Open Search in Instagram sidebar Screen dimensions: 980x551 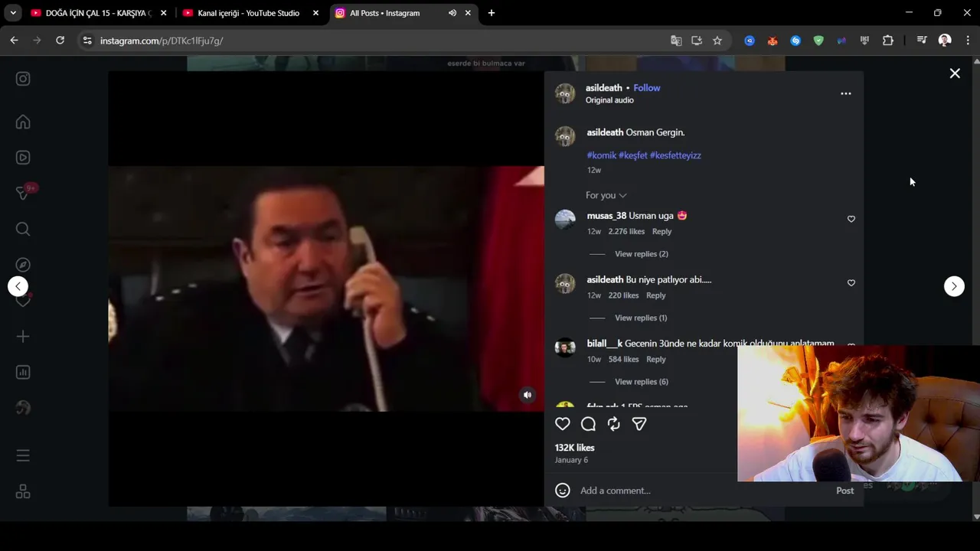(23, 229)
